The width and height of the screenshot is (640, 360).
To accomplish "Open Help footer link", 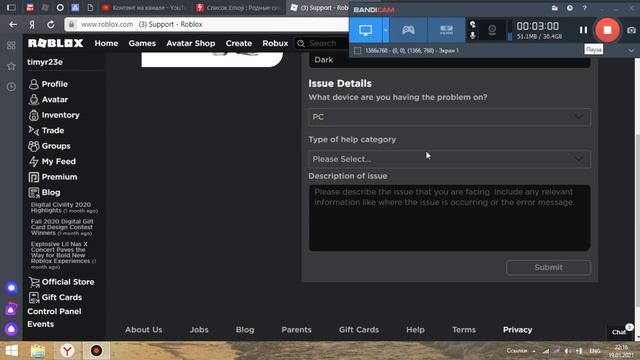I will click(415, 330).
